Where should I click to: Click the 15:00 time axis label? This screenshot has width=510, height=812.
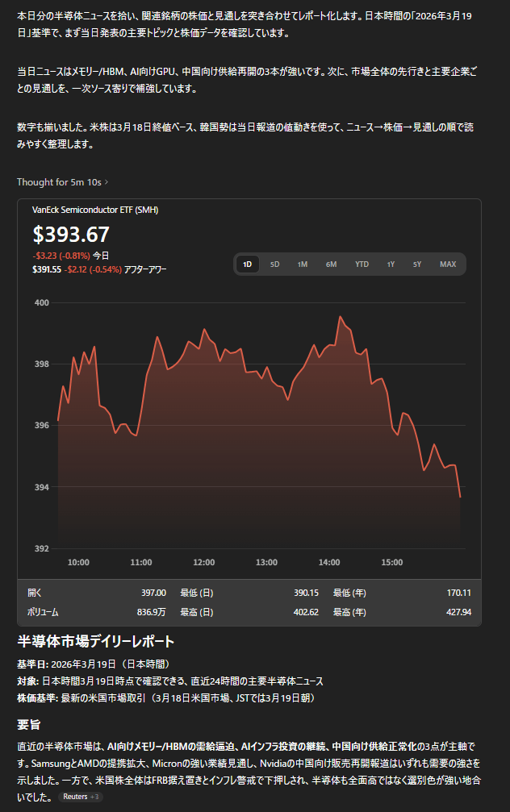[x=392, y=562]
